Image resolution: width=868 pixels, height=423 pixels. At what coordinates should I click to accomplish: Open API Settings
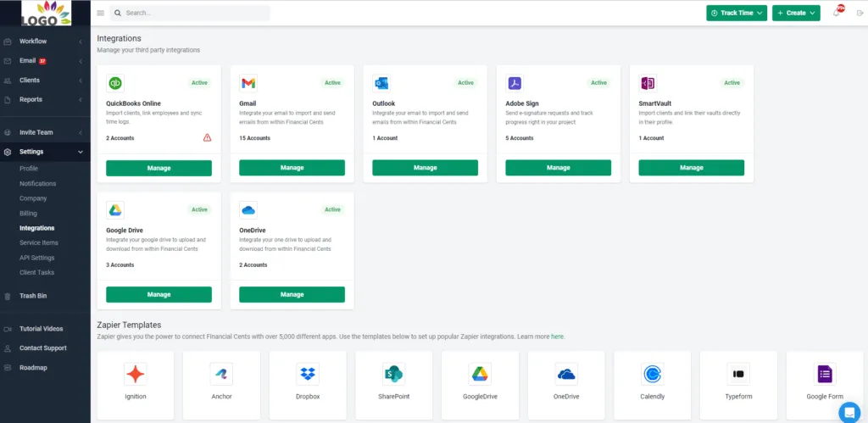(x=37, y=258)
